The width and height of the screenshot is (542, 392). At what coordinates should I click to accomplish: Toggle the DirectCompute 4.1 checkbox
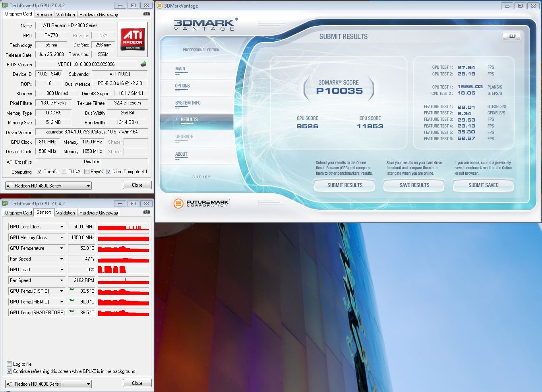pos(108,172)
